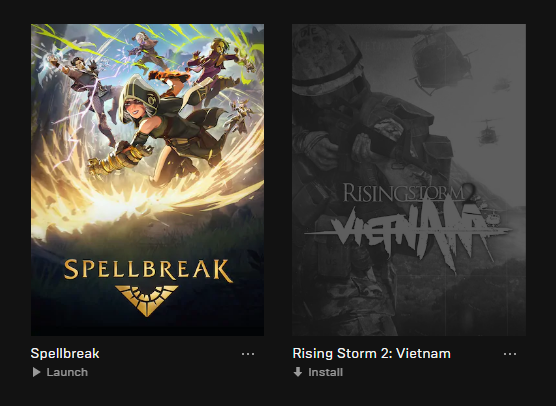Viewport: 556px width, 406px height.
Task: Click the Rising Storm 2: Vietnam title
Action: click(372, 354)
